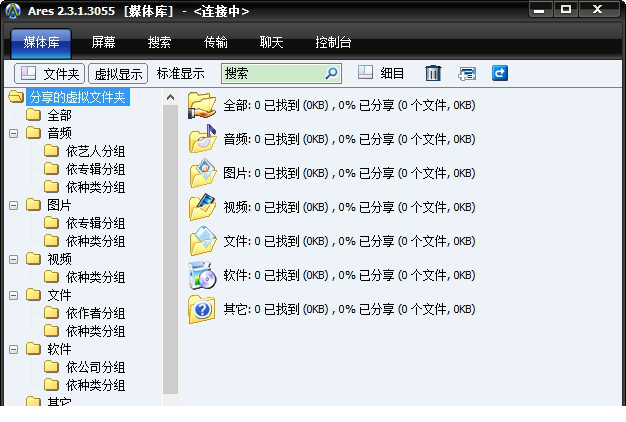626x422 pixels.
Task: Select the 虚拟显示 view button
Action: pyautogui.click(x=118, y=74)
